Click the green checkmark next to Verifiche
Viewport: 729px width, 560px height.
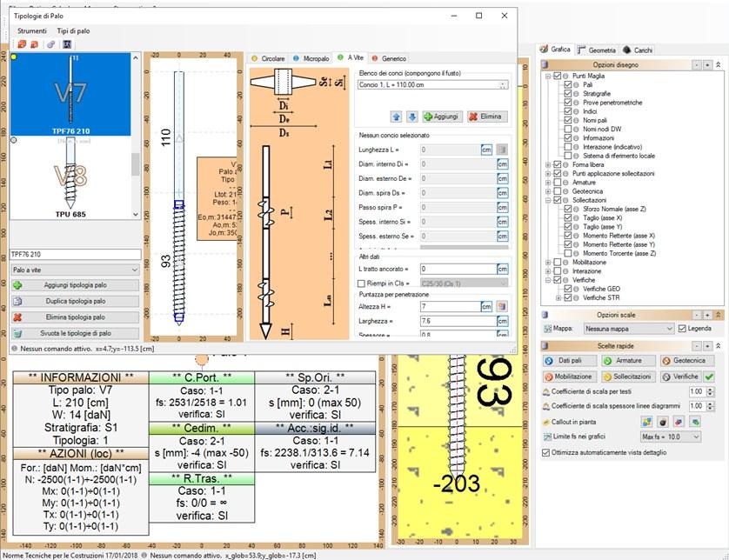click(x=709, y=377)
